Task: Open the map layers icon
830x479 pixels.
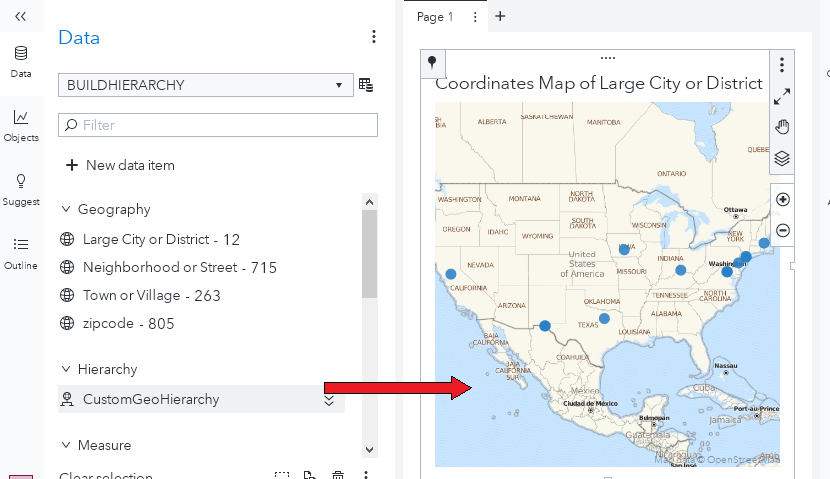Action: click(783, 158)
